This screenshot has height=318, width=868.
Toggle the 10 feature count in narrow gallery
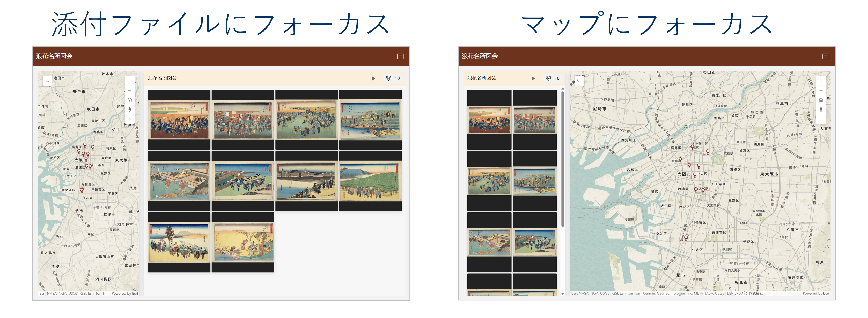pos(553,79)
